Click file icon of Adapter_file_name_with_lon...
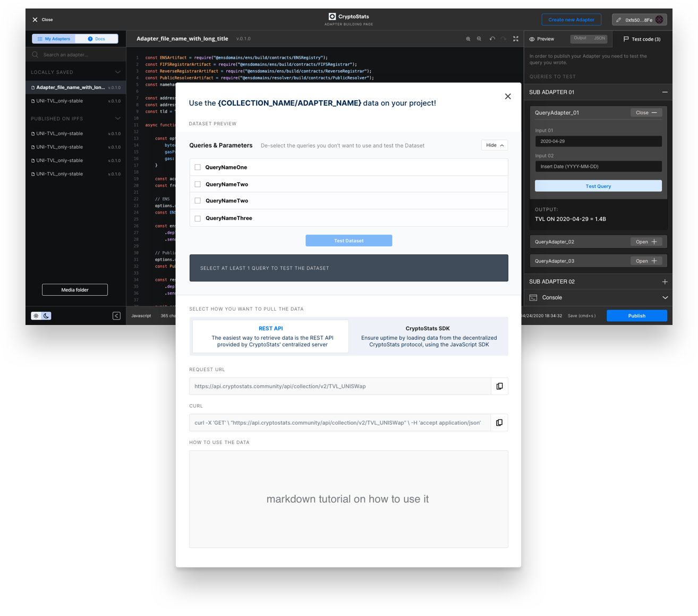This screenshot has height=616, width=698. tap(33, 88)
